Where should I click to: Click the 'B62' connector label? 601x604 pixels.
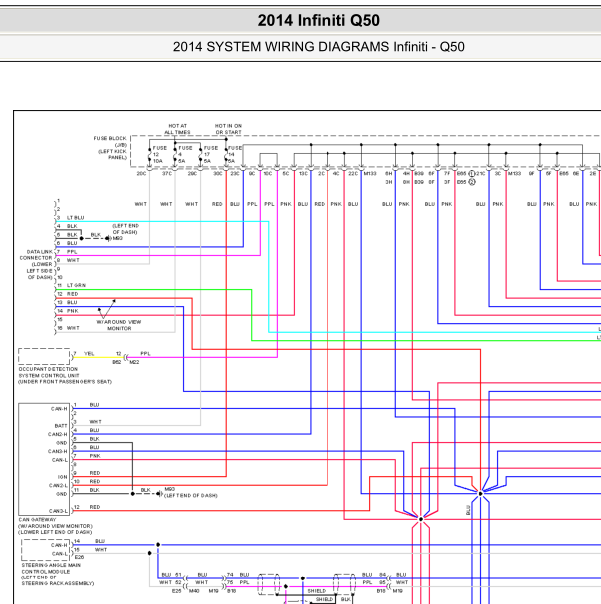pyautogui.click(x=117, y=362)
